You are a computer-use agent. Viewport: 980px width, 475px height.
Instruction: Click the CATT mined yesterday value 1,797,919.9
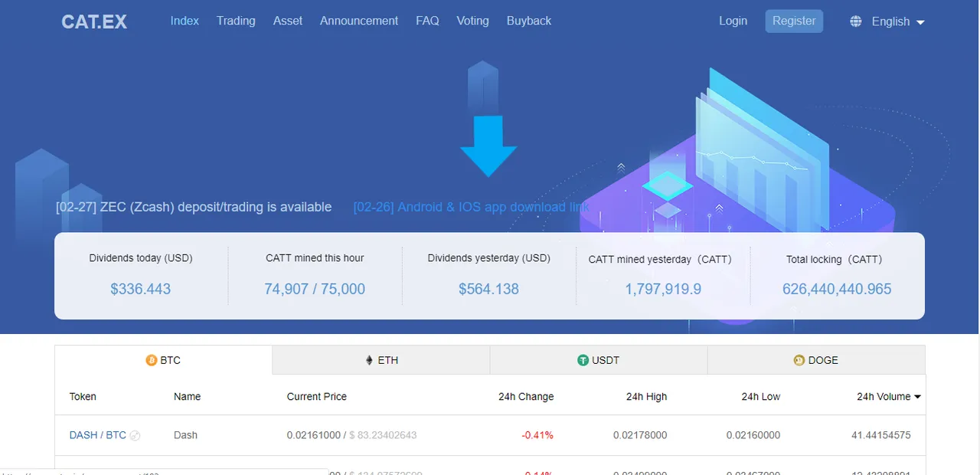[x=663, y=289]
